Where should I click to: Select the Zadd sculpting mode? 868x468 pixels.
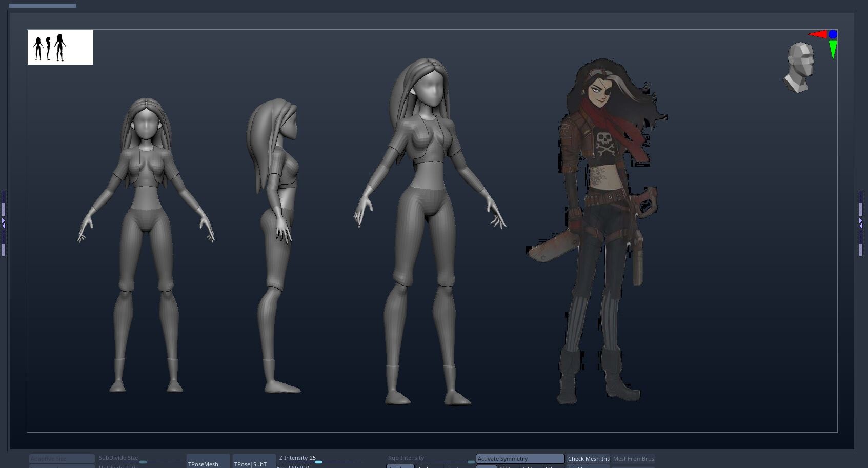click(x=399, y=466)
